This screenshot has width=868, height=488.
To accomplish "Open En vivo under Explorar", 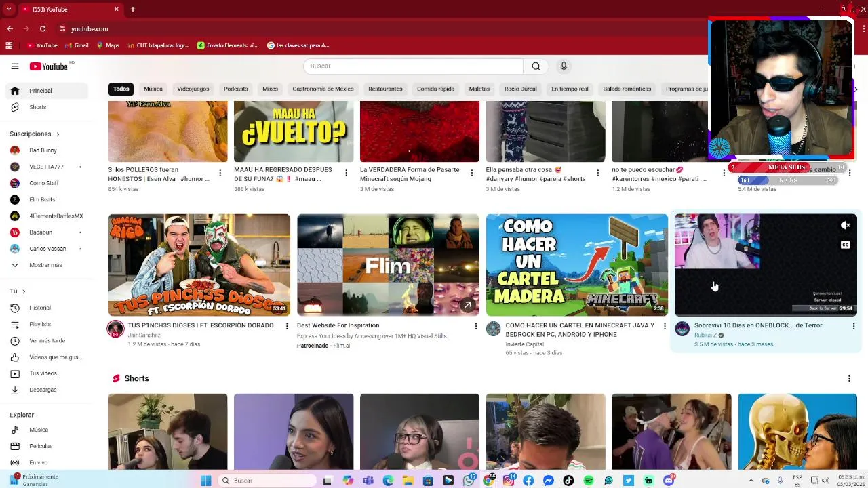I will tap(46, 462).
